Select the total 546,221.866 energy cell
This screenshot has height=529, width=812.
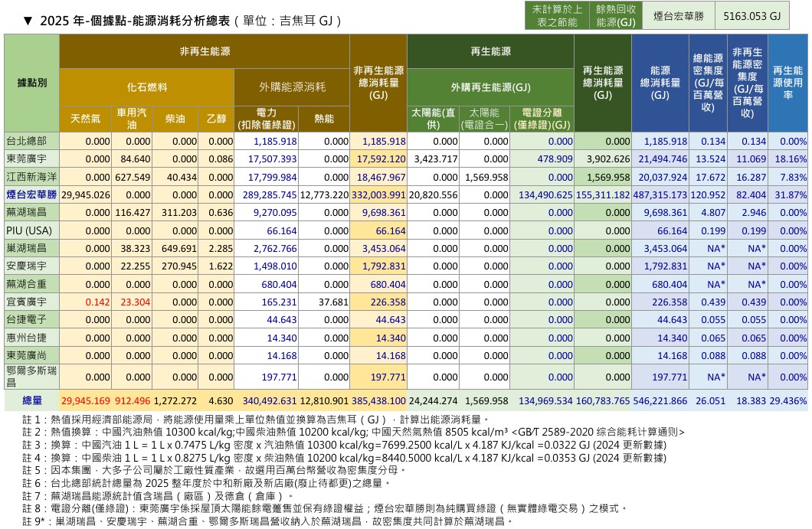click(x=660, y=400)
